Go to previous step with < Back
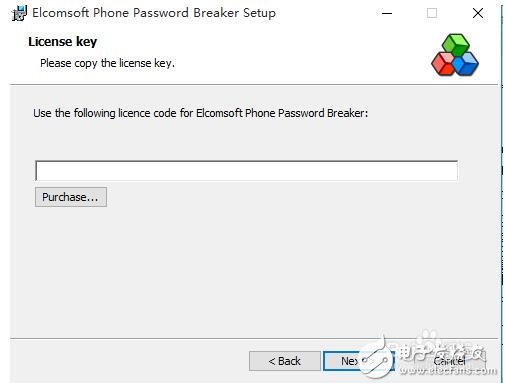Viewport: 505px width, 387px height. (285, 361)
